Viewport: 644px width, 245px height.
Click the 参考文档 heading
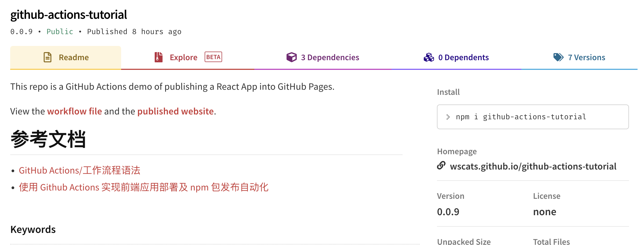click(x=48, y=139)
